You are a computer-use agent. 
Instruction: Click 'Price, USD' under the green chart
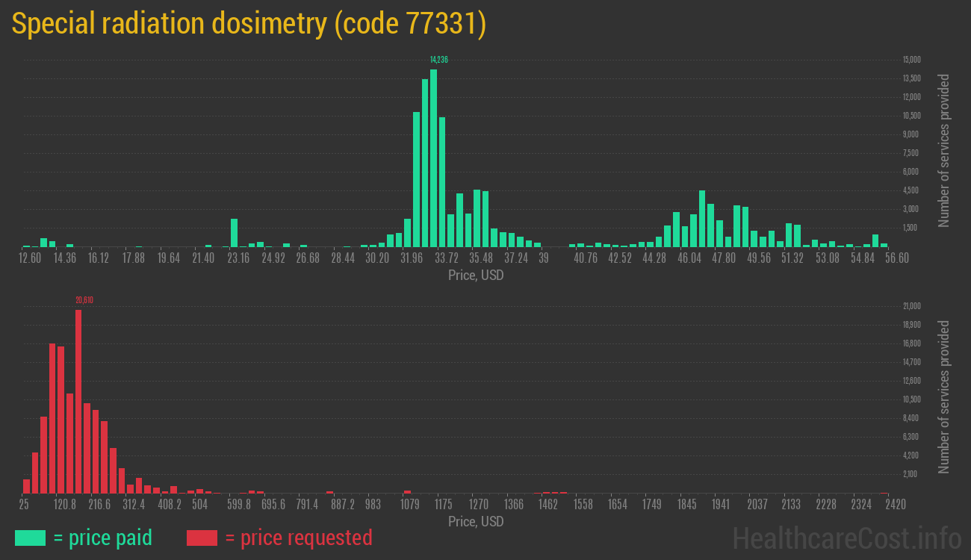pos(476,276)
